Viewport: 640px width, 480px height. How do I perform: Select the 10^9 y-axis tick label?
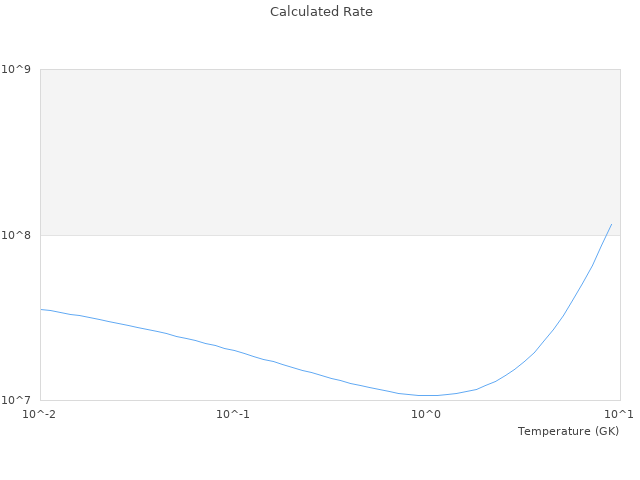point(18,69)
